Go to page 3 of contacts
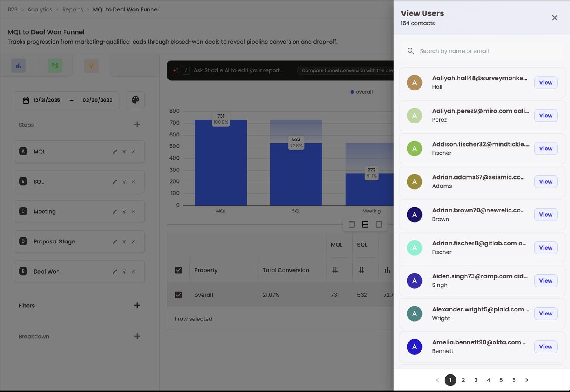This screenshot has width=570, height=392. coord(476,380)
